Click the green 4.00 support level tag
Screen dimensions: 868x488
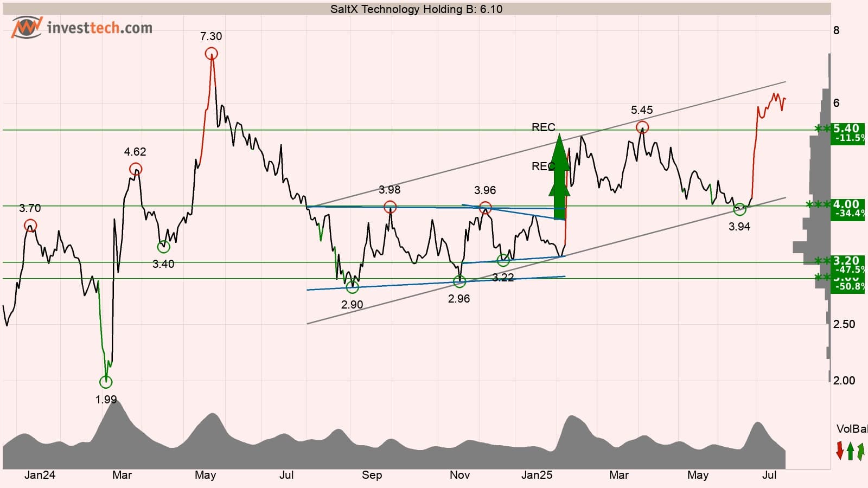[848, 209]
